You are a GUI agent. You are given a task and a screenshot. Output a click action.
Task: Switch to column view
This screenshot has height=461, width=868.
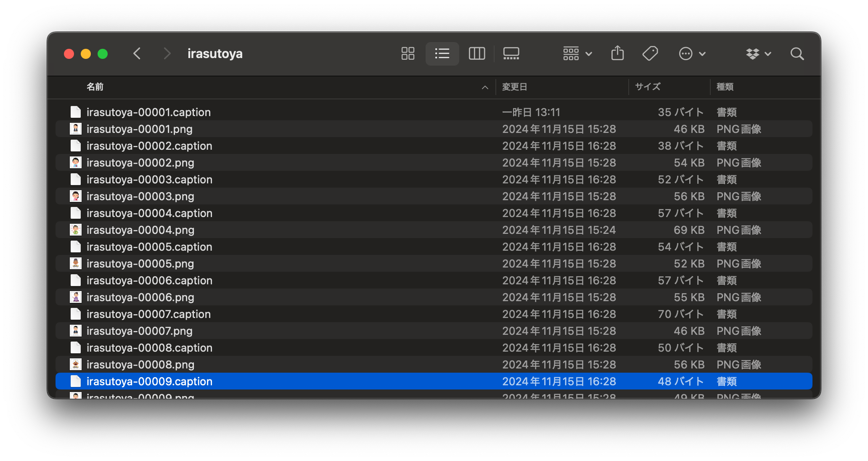476,54
